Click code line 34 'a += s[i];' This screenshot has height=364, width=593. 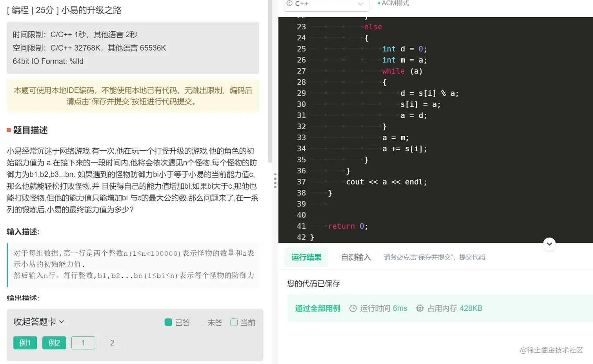[x=405, y=149]
